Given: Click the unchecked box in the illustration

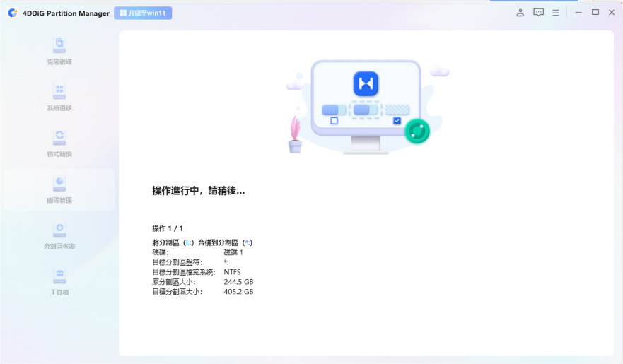Looking at the screenshot, I should pyautogui.click(x=334, y=121).
